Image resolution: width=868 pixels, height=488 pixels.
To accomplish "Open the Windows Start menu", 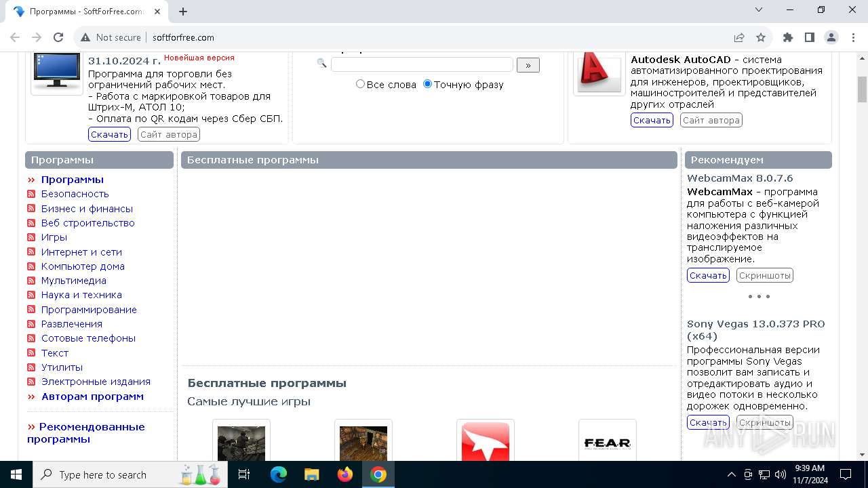I will coord(16,474).
